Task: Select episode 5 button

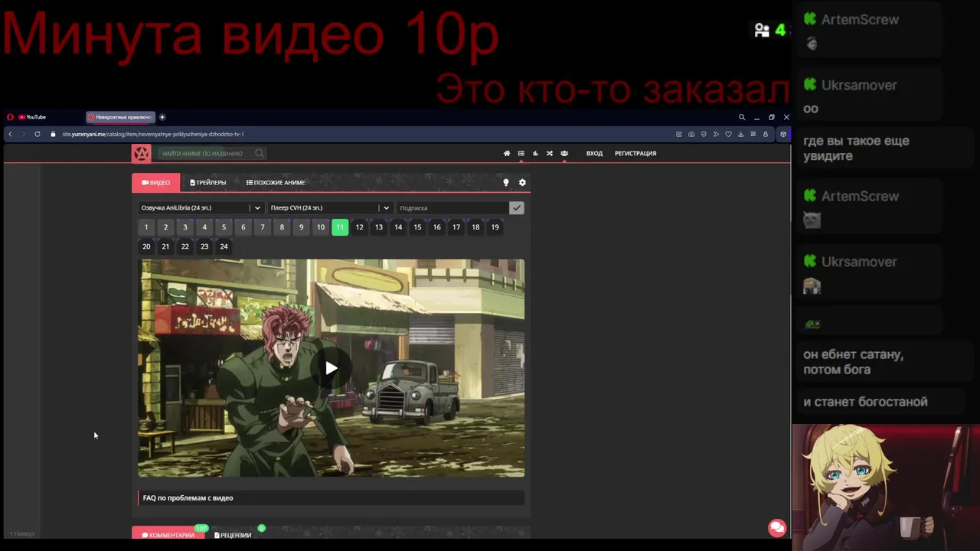Action: pos(224,227)
